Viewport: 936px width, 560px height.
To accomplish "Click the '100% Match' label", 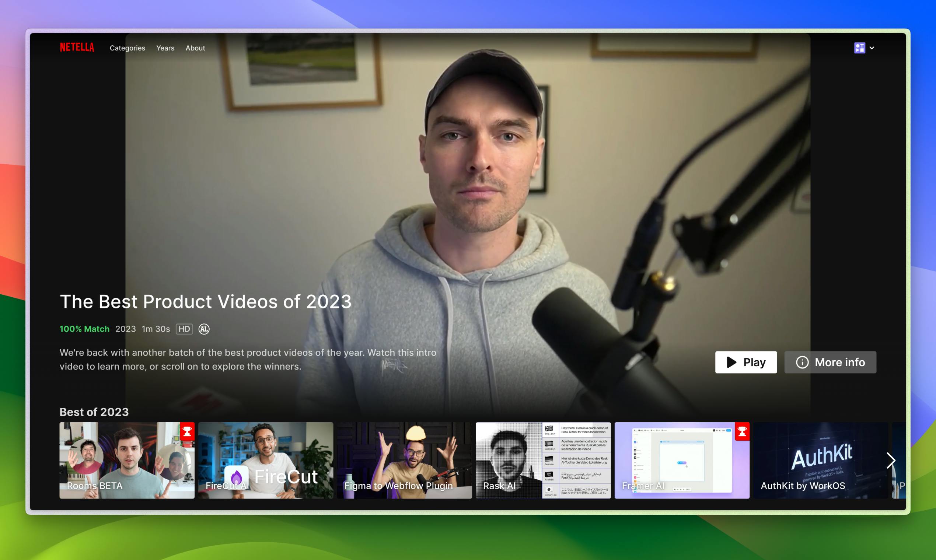I will tap(84, 329).
